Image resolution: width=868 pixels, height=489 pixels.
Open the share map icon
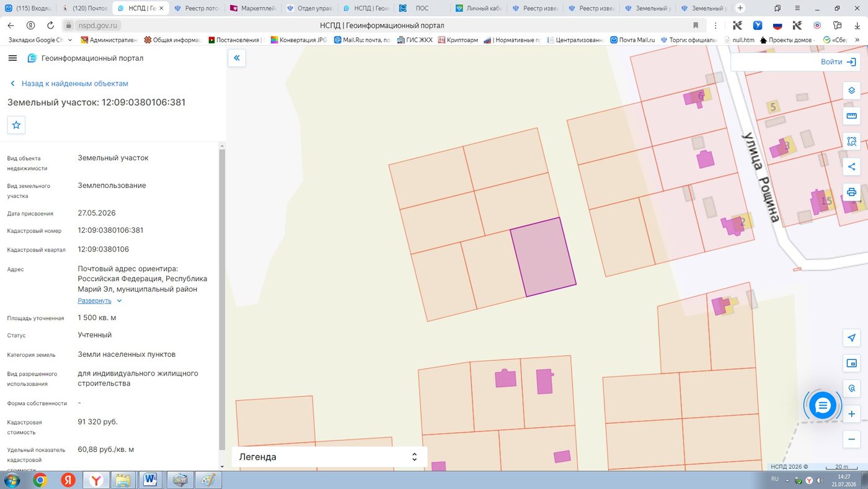[851, 166]
